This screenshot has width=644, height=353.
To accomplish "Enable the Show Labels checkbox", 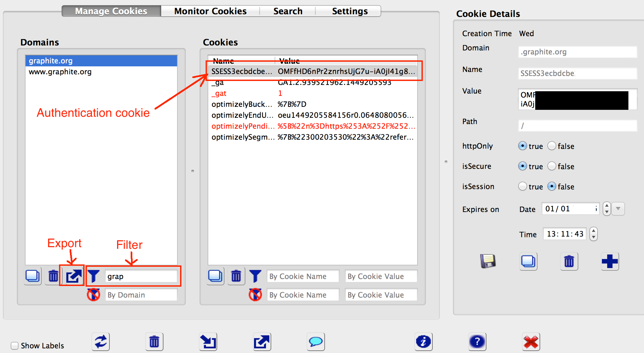I will click(15, 345).
